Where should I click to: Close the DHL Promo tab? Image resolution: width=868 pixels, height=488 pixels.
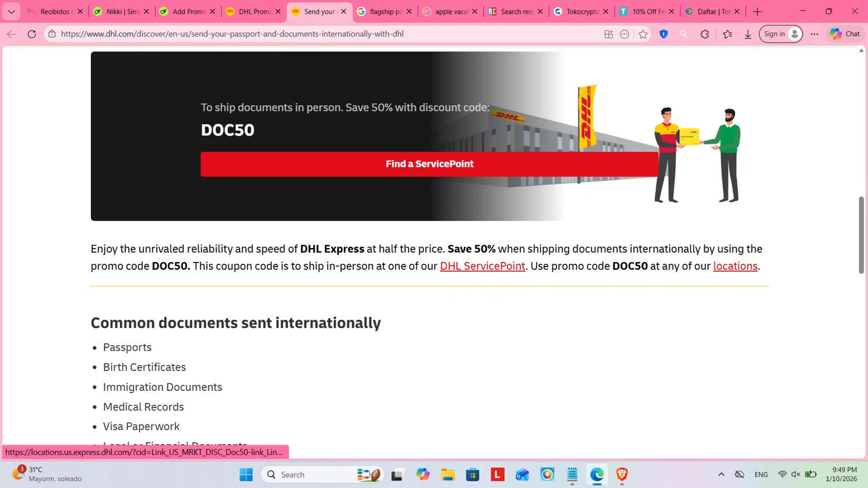[278, 12]
